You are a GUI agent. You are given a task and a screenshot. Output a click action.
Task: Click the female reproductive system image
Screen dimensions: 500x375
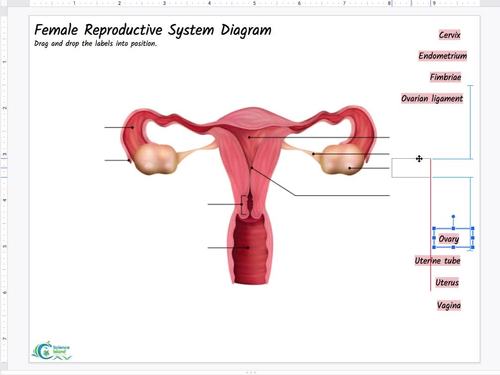[249, 195]
